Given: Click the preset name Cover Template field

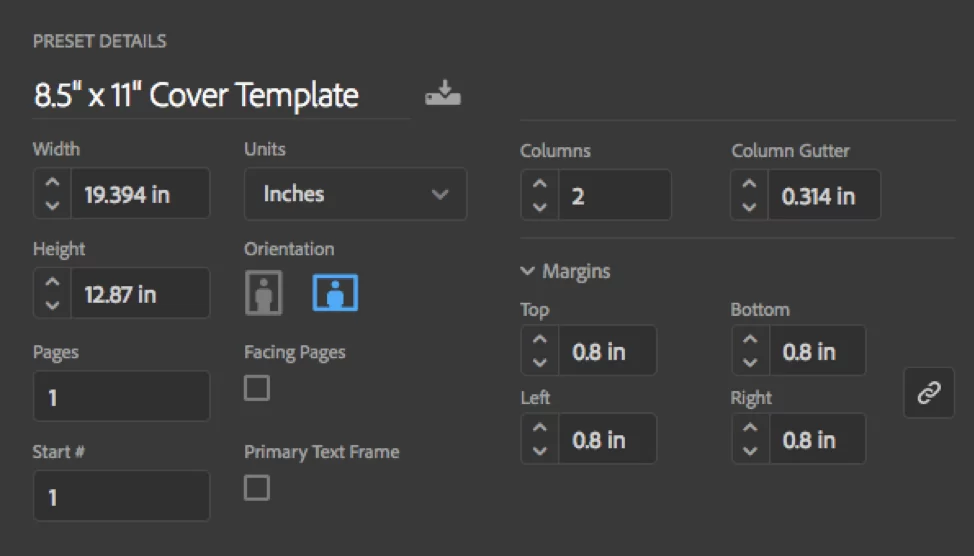Looking at the screenshot, I should [x=221, y=95].
